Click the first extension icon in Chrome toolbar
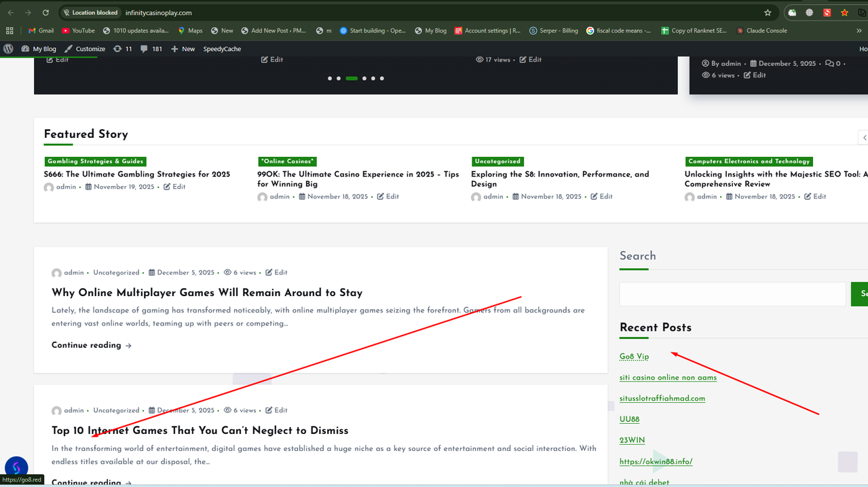 [x=792, y=12]
